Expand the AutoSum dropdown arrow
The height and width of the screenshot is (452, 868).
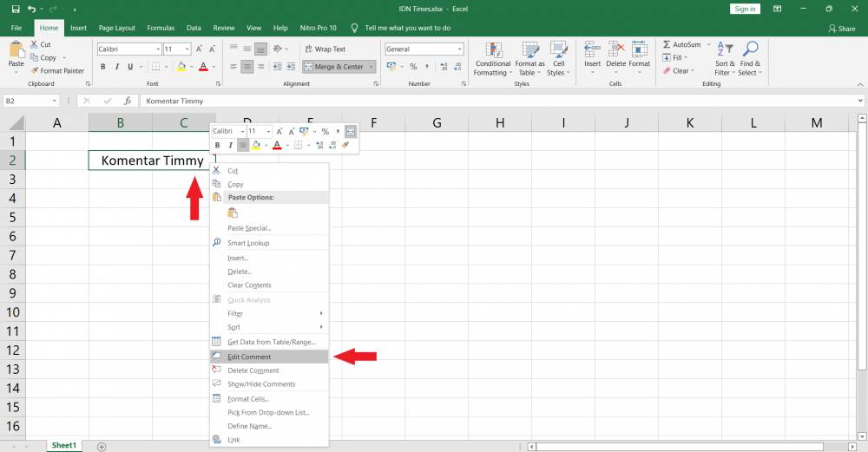[x=708, y=44]
